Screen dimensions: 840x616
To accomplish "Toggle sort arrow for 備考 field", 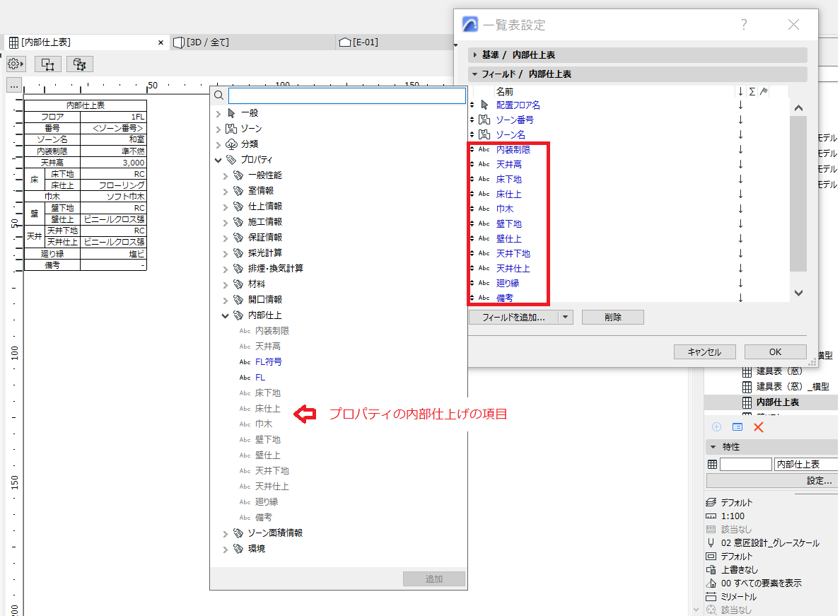I will pyautogui.click(x=740, y=298).
